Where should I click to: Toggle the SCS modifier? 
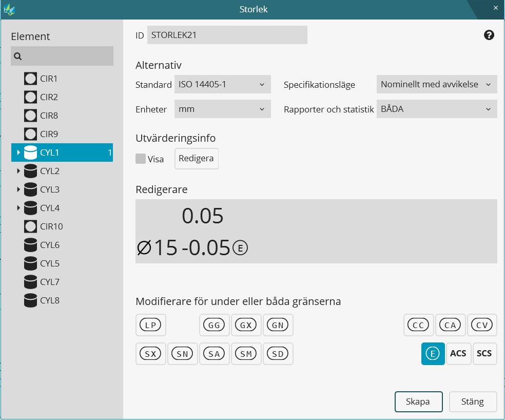484,354
